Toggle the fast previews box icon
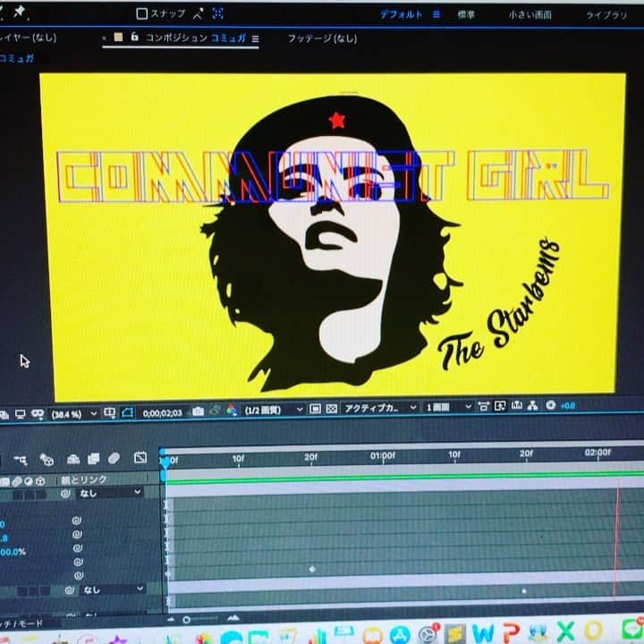Screen dimensions: 644x644 pos(315,409)
